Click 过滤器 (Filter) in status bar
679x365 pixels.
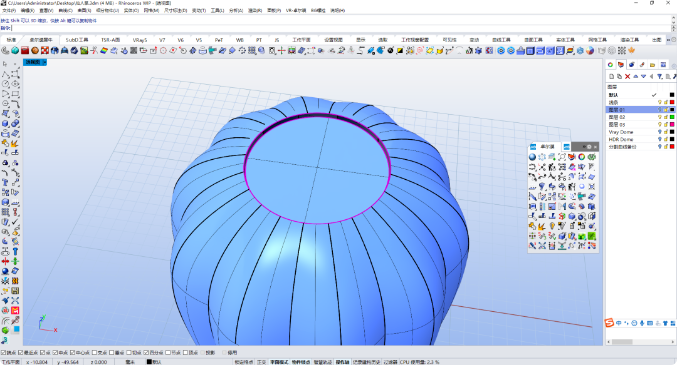point(390,362)
